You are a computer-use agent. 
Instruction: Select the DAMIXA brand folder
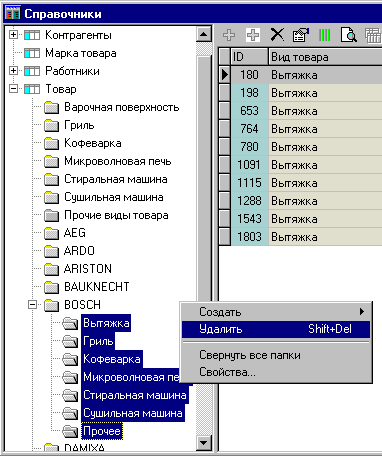[84, 447]
